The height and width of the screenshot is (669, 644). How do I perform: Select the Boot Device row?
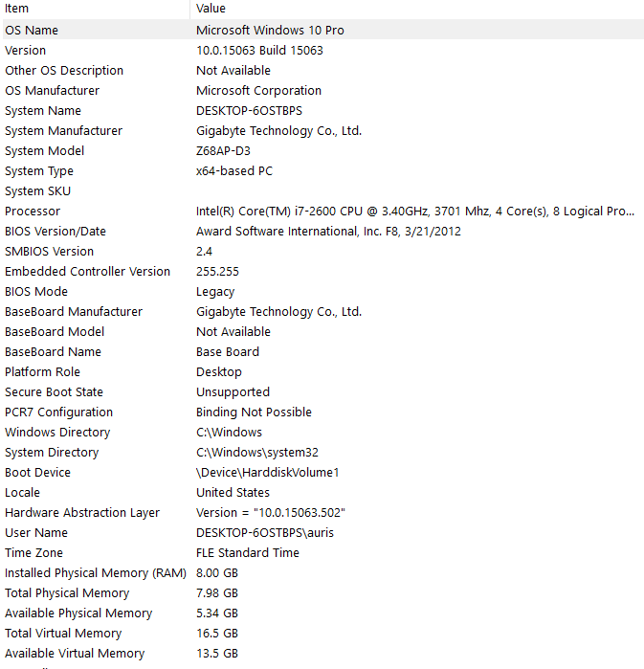tap(323, 472)
